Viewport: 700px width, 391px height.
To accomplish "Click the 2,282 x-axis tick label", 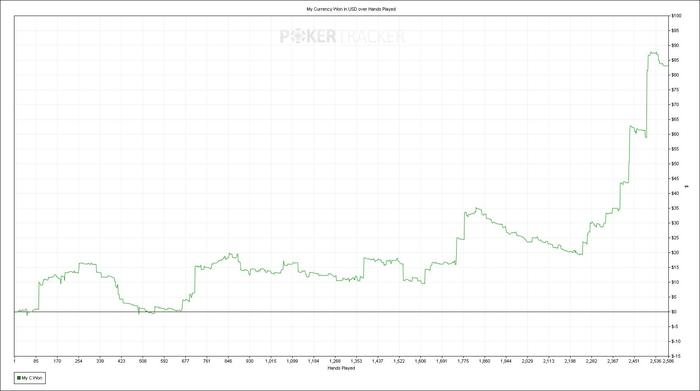I will click(x=592, y=361).
